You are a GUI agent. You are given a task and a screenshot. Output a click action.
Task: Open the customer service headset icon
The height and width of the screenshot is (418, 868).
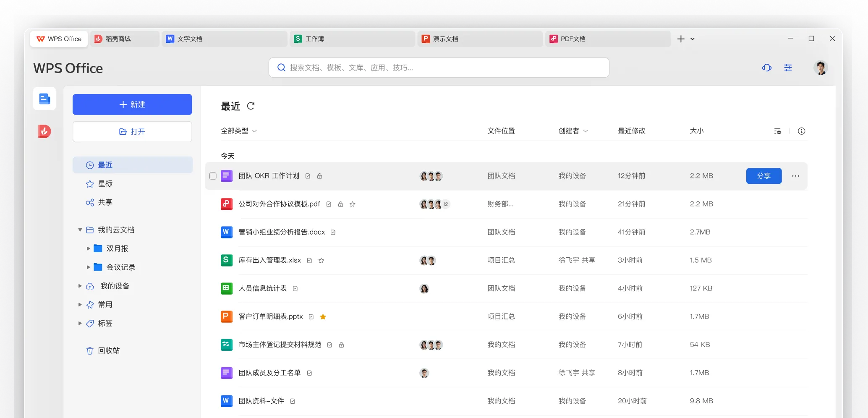point(767,68)
